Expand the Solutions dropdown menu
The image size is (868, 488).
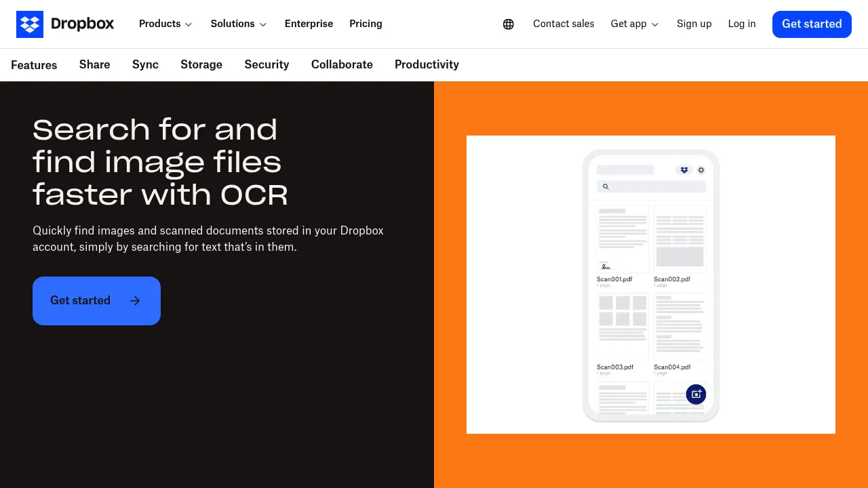(239, 24)
